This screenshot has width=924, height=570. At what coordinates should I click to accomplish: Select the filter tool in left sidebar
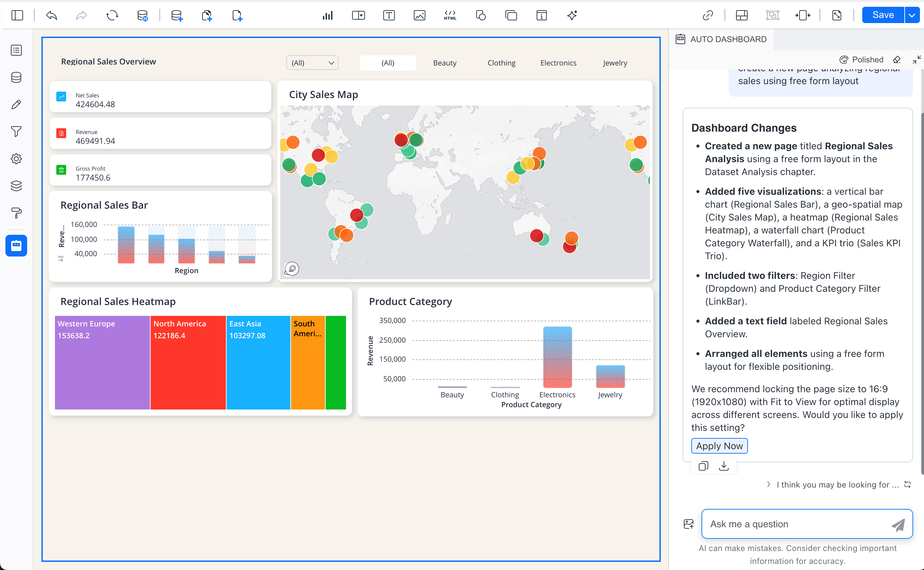point(16,132)
